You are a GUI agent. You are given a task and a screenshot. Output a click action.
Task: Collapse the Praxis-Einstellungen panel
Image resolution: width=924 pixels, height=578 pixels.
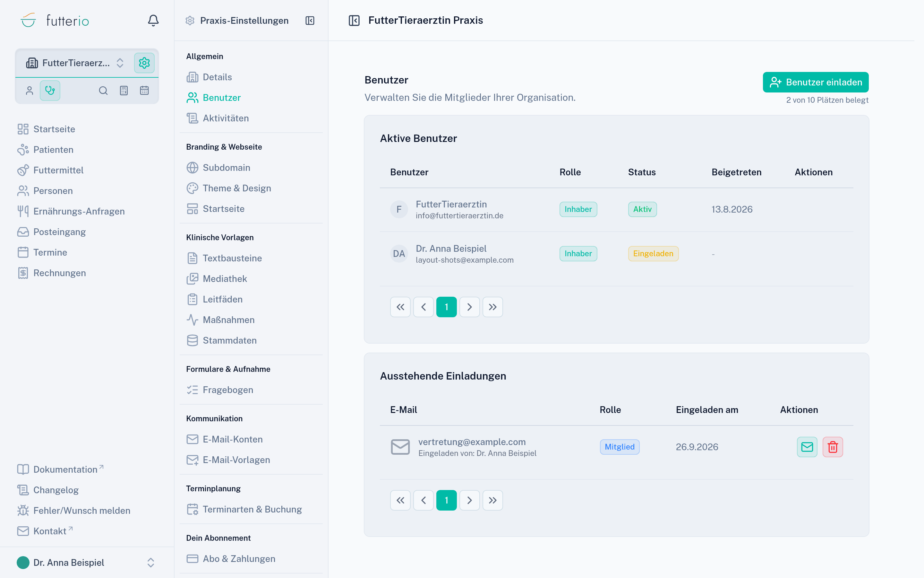310,21
